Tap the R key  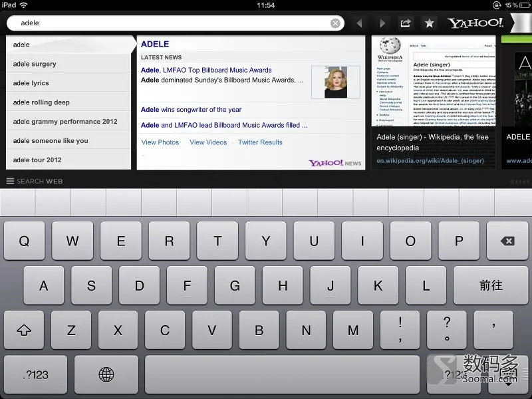169,241
